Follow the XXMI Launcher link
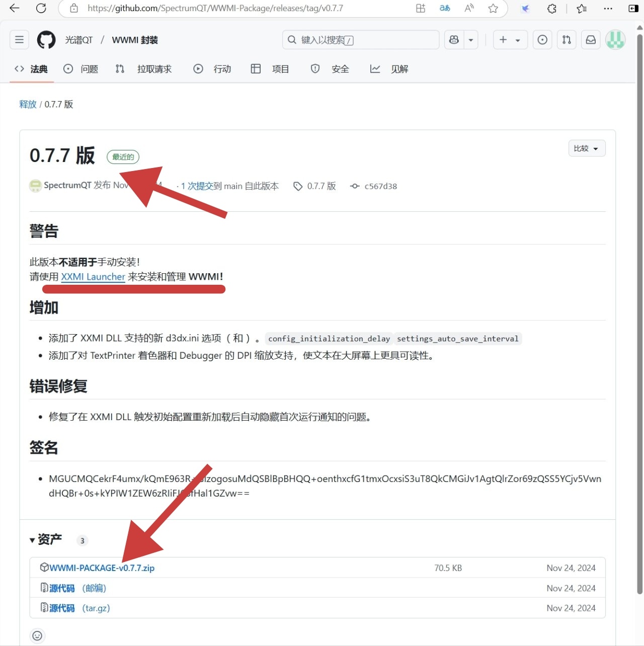Viewport: 644px width, 646px height. tap(93, 277)
